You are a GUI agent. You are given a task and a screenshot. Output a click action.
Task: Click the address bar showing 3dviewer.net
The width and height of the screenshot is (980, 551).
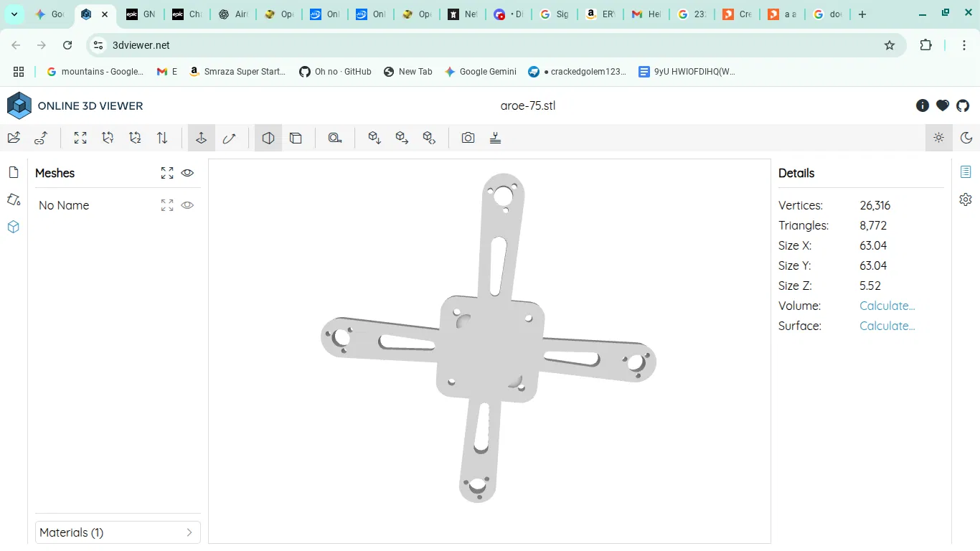(495, 45)
